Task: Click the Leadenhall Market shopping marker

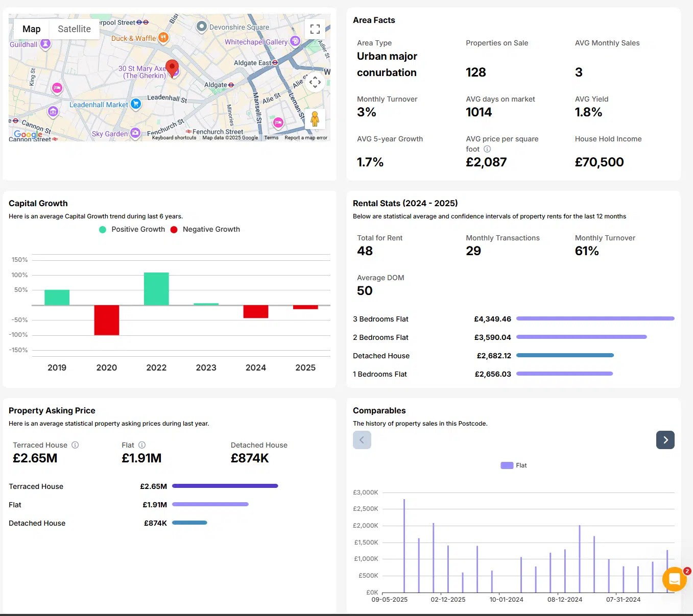Action: click(135, 104)
